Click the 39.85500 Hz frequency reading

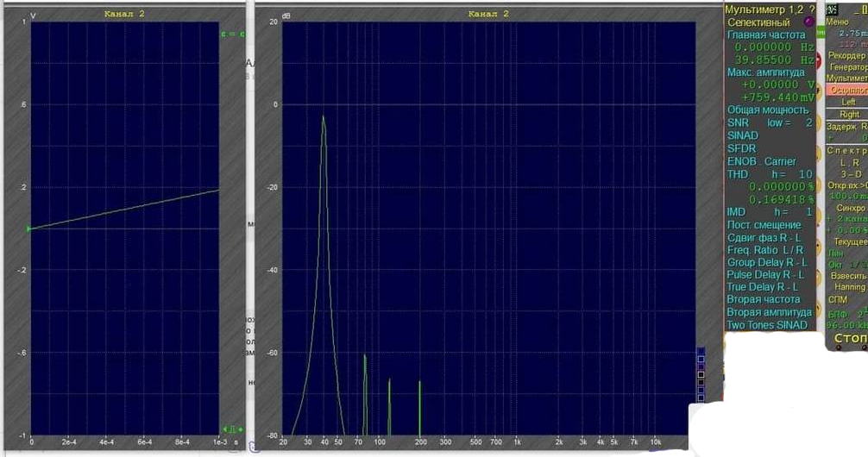(774, 59)
